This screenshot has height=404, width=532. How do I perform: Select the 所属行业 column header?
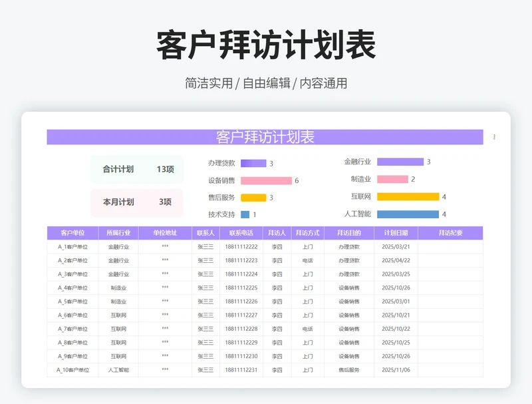(x=118, y=233)
